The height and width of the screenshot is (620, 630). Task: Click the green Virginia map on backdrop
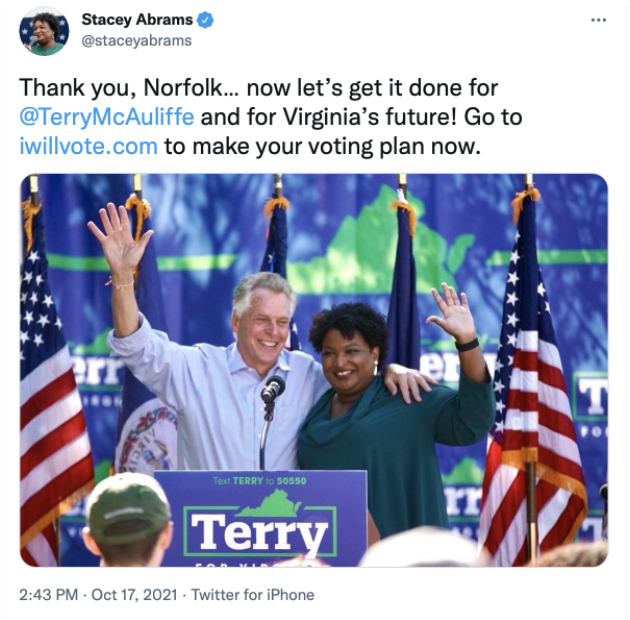point(382,245)
